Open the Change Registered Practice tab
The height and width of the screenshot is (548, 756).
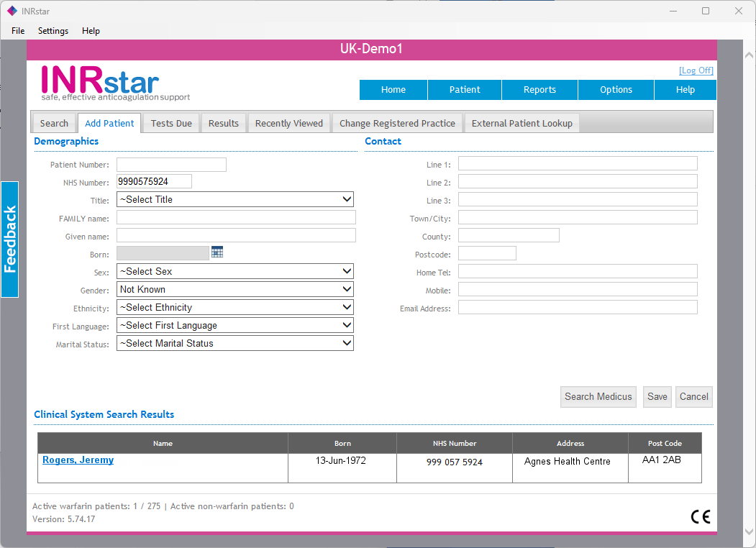coord(397,124)
